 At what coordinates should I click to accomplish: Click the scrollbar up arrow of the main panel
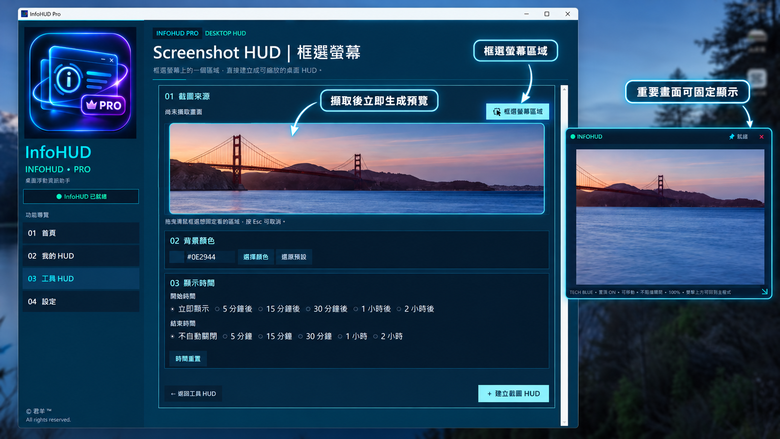tap(564, 89)
